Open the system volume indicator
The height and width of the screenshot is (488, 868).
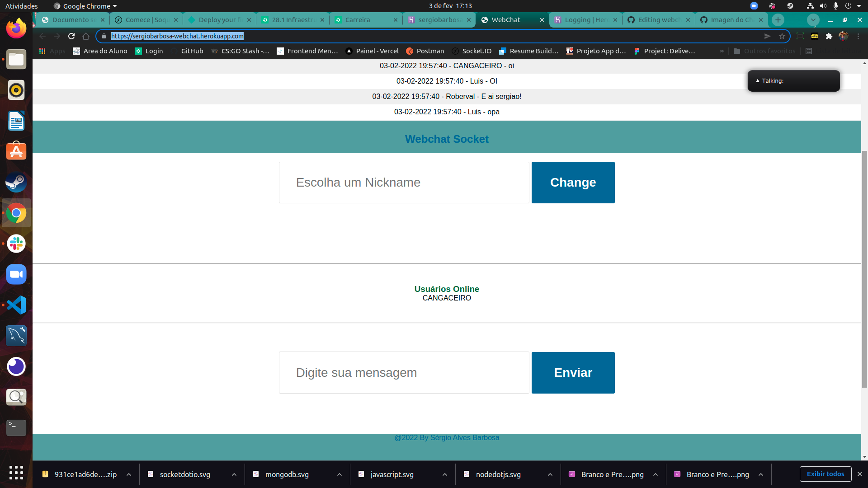pos(823,6)
